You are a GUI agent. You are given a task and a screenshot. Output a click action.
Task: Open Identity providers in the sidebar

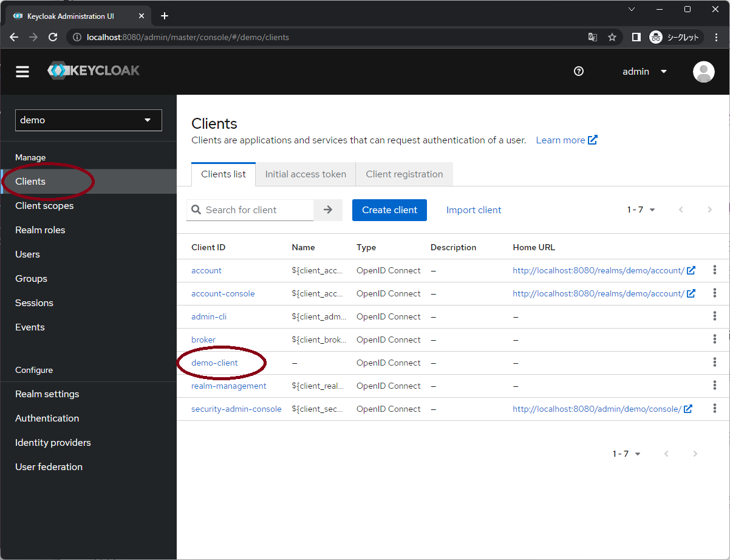89,443
